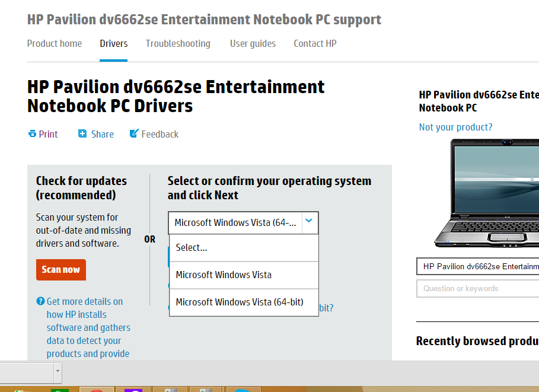The width and height of the screenshot is (539, 392).
Task: Collapse the operating system dropdown chevron
Action: pos(310,223)
